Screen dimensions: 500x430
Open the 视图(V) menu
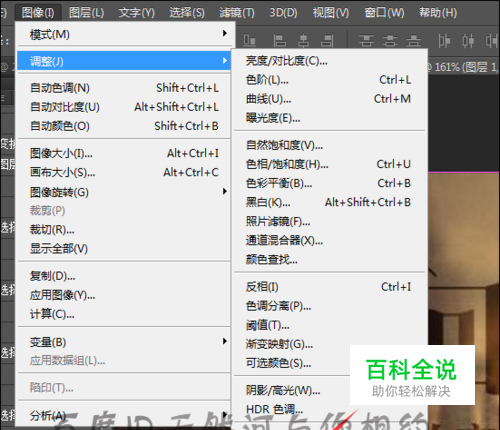point(331,13)
